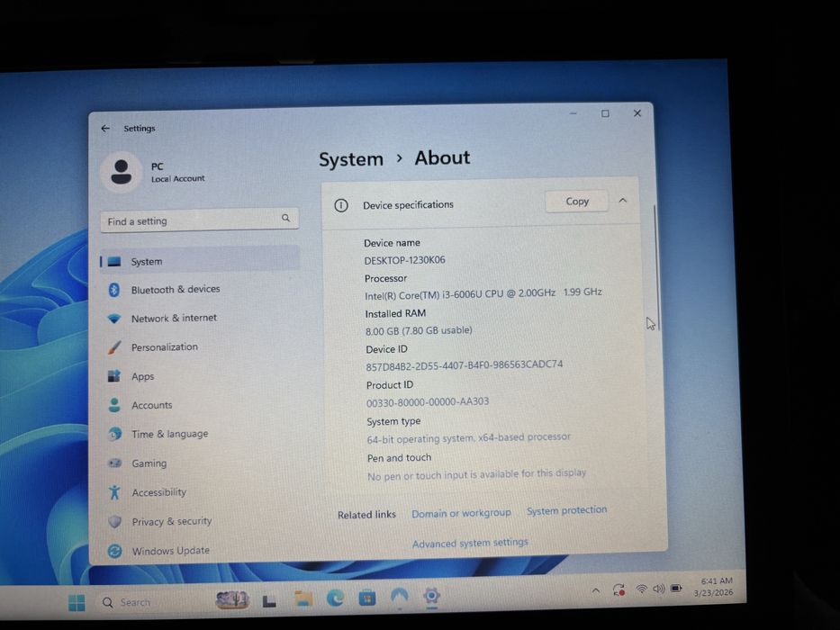This screenshot has height=630, width=840.
Task: Click the 8.00 GB installed RAM value
Action: (419, 330)
